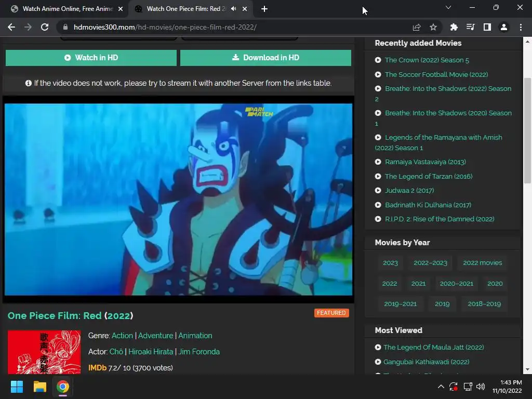Show hidden system tray icons
The width and height of the screenshot is (532, 399).
click(441, 387)
